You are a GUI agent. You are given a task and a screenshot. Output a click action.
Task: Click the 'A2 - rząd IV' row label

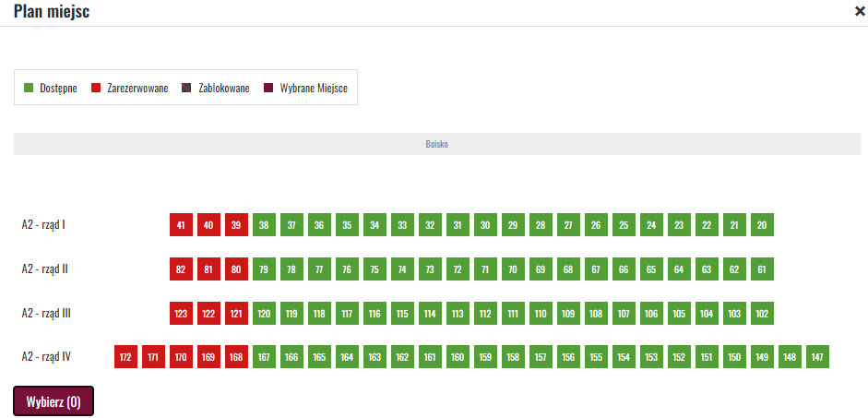click(x=46, y=356)
